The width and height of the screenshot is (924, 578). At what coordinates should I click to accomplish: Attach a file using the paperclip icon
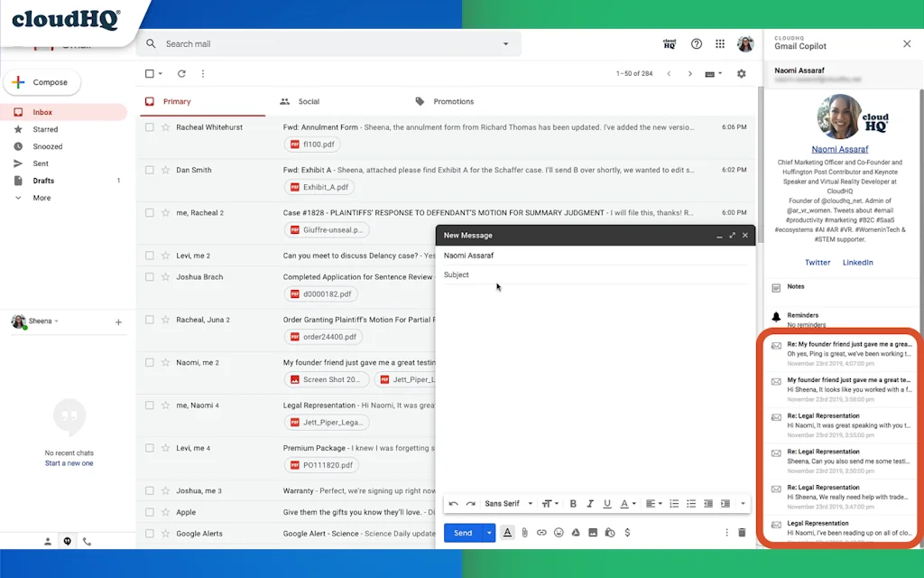pyautogui.click(x=524, y=532)
